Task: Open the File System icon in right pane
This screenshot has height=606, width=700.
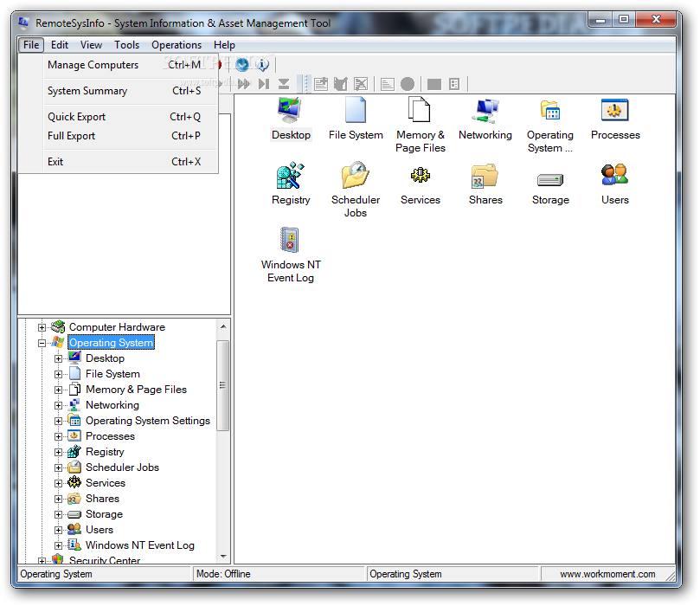Action: (x=356, y=110)
